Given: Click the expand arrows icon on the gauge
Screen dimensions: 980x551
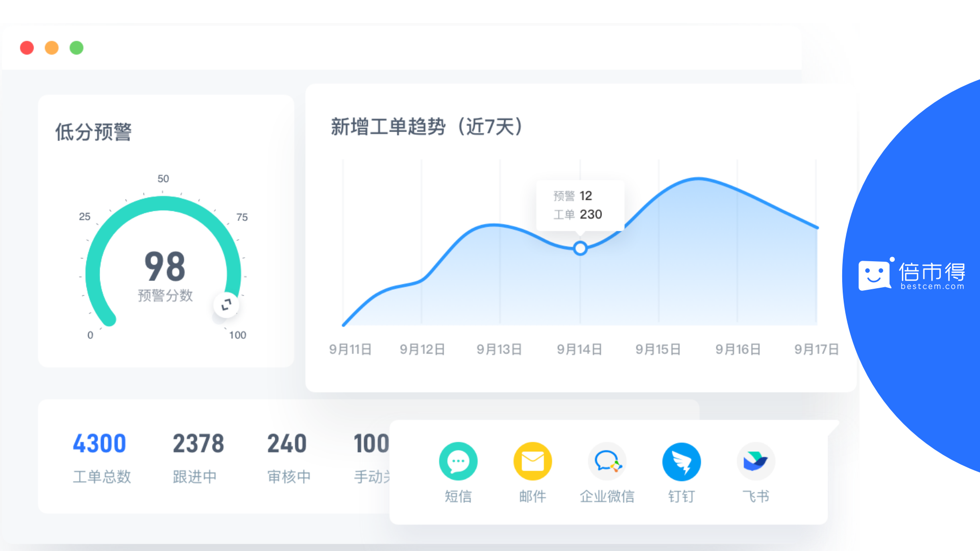Looking at the screenshot, I should pos(226,305).
